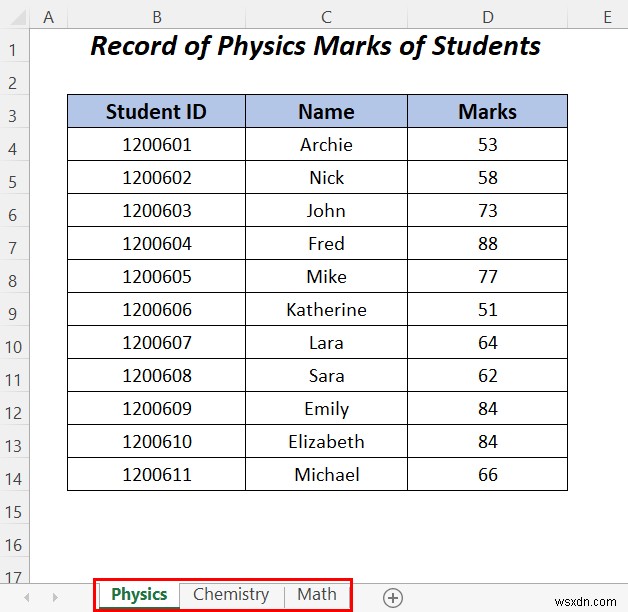Click the previous sheet navigation arrow
Image resolution: width=628 pixels, height=612 pixels.
tap(27, 598)
